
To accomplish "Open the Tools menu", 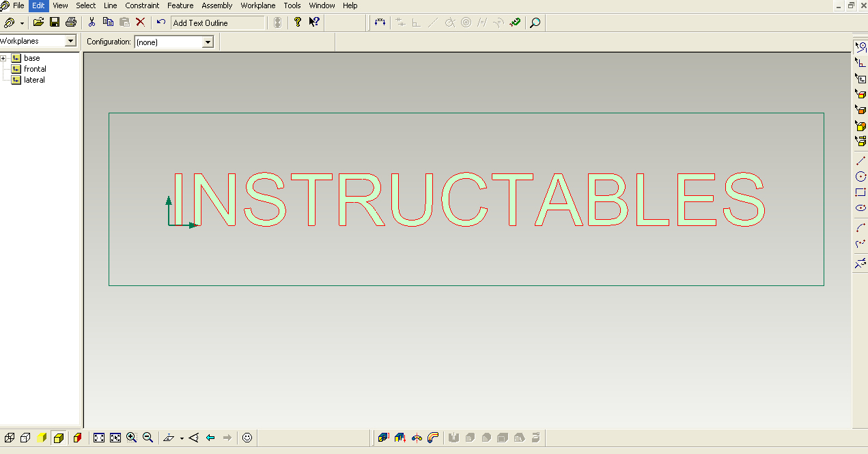I will (x=292, y=5).
